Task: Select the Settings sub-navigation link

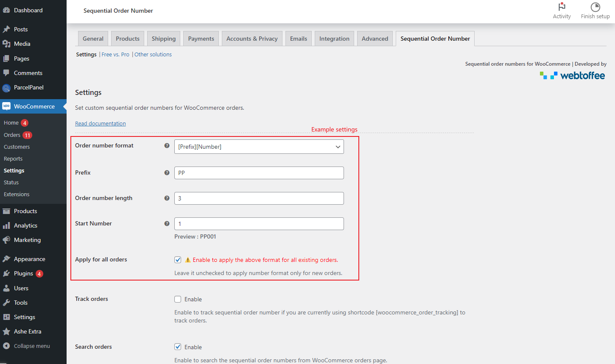Action: tap(86, 54)
